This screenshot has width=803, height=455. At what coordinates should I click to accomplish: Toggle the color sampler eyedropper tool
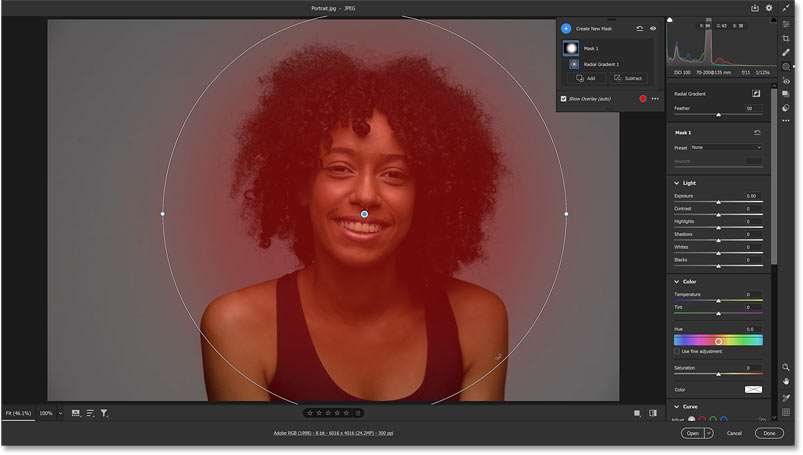pyautogui.click(x=786, y=398)
